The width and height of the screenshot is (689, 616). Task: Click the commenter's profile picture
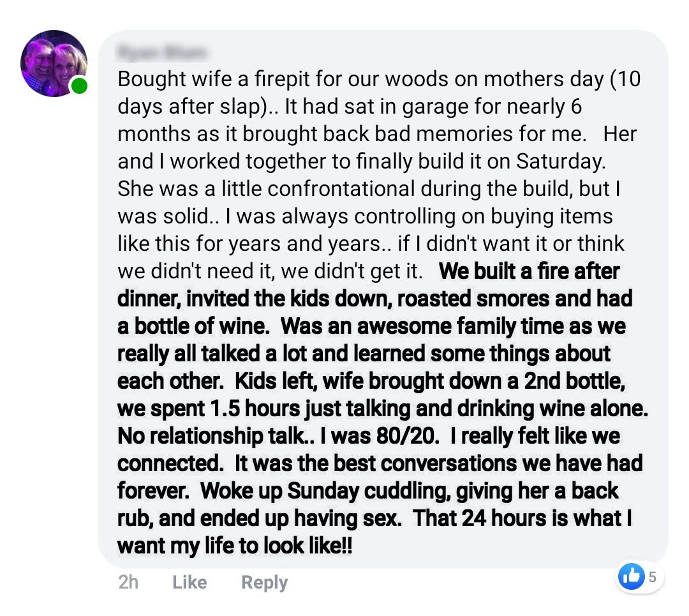(54, 63)
